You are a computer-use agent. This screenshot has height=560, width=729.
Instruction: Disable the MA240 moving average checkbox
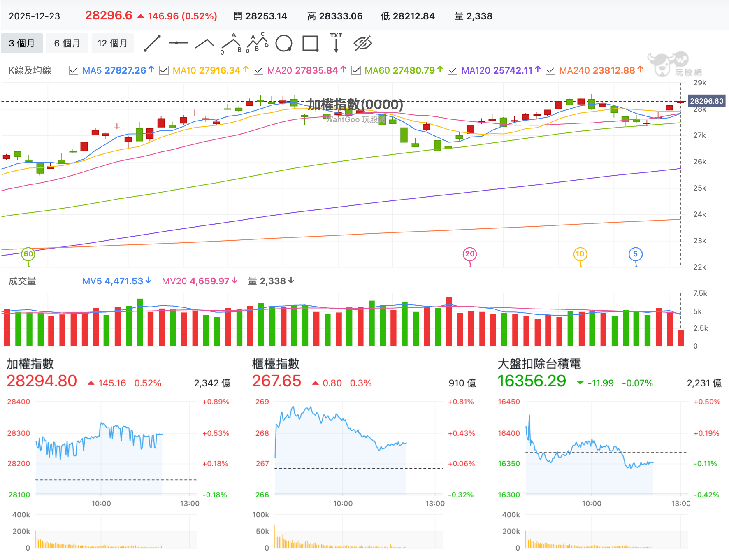pos(550,70)
